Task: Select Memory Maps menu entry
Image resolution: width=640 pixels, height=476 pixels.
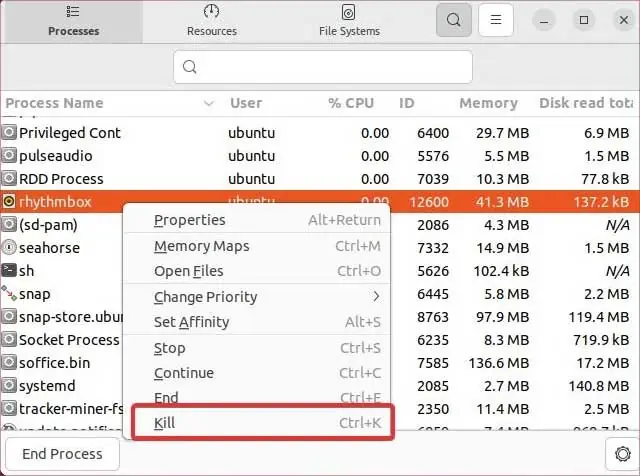Action: pyautogui.click(x=201, y=246)
